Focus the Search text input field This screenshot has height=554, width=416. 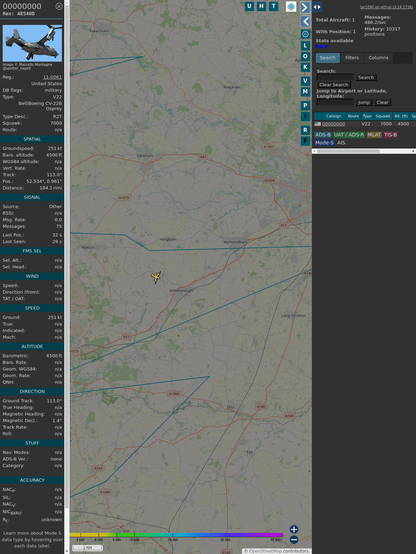coord(335,77)
